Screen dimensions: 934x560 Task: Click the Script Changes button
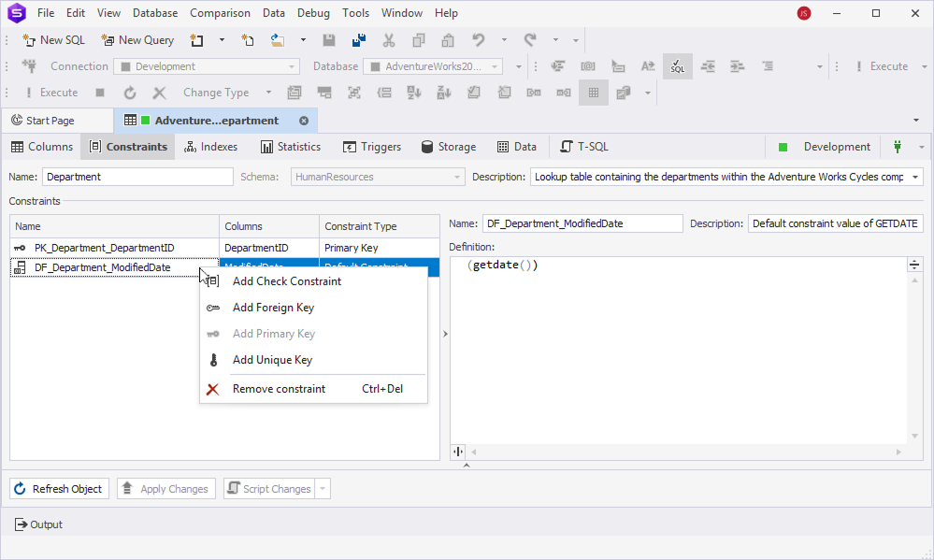coord(269,489)
